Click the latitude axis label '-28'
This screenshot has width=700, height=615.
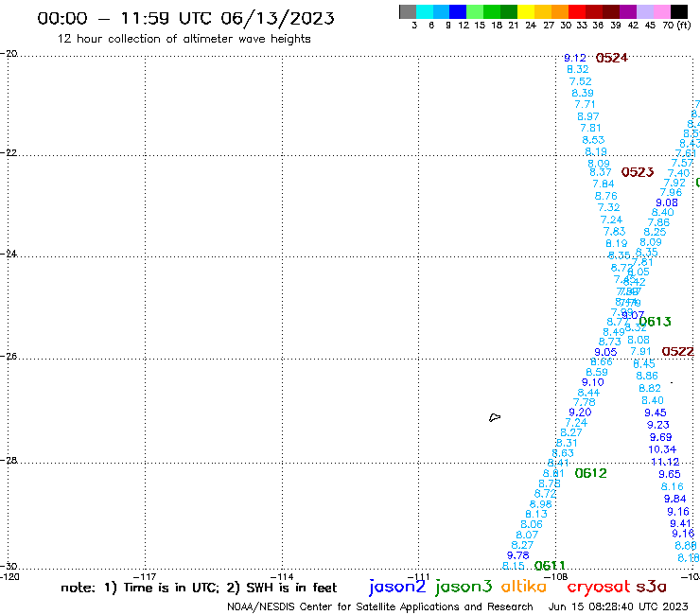(9, 460)
